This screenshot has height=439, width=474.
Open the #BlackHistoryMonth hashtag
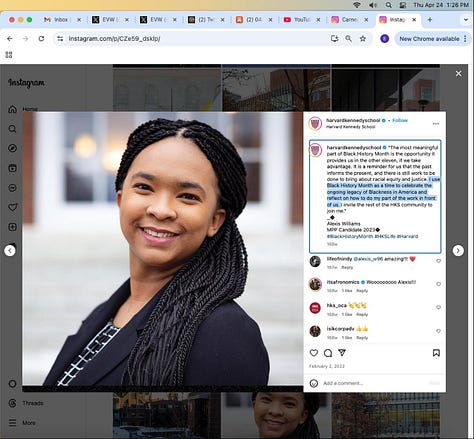pyautogui.click(x=350, y=236)
